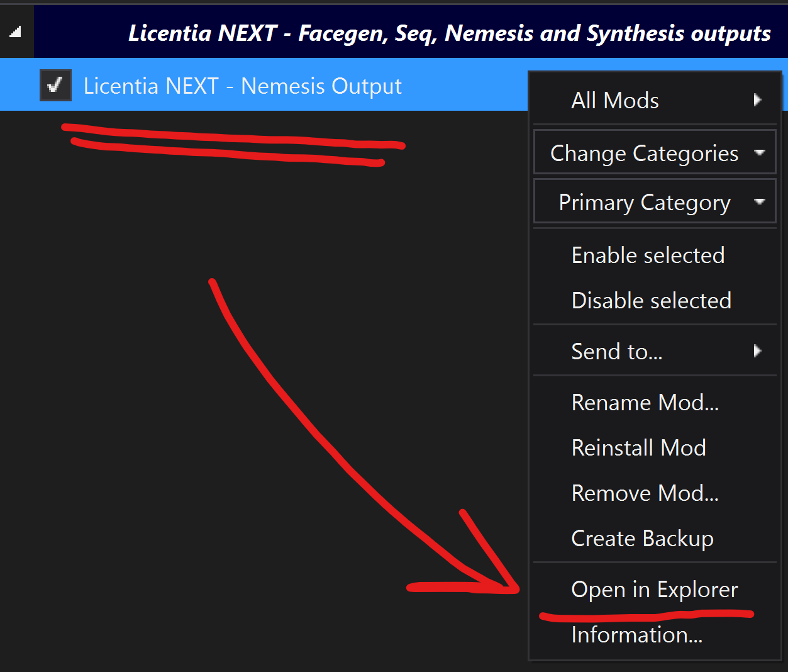Image resolution: width=788 pixels, height=672 pixels.
Task: Uncheck the Licentia NEXT - Nemesis Output checkbox
Action: pos(55,85)
